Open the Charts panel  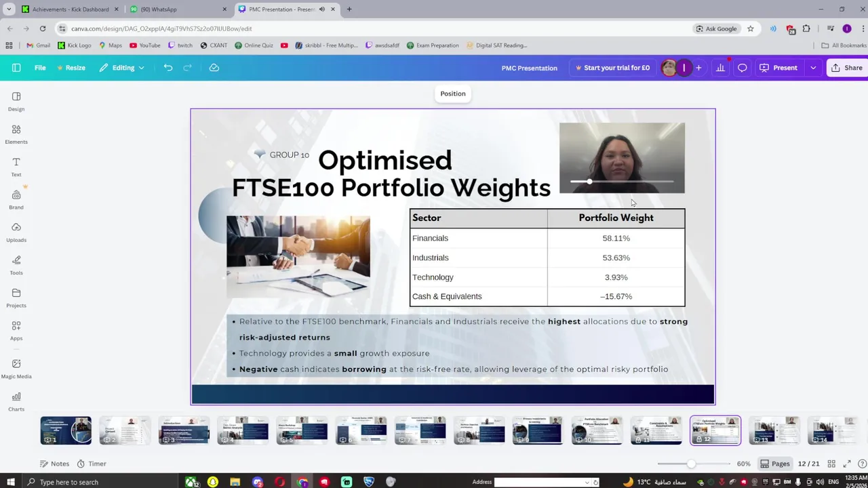coord(16,401)
